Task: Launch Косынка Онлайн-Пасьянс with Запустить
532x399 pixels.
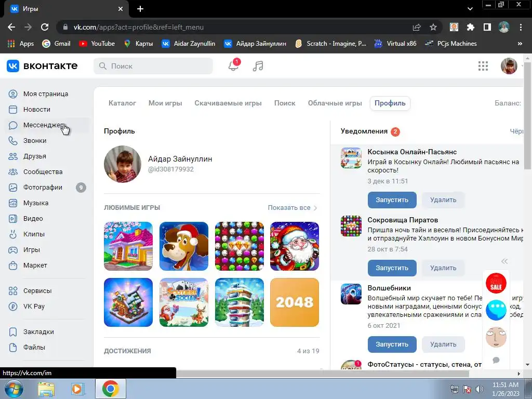Action: 392,200
